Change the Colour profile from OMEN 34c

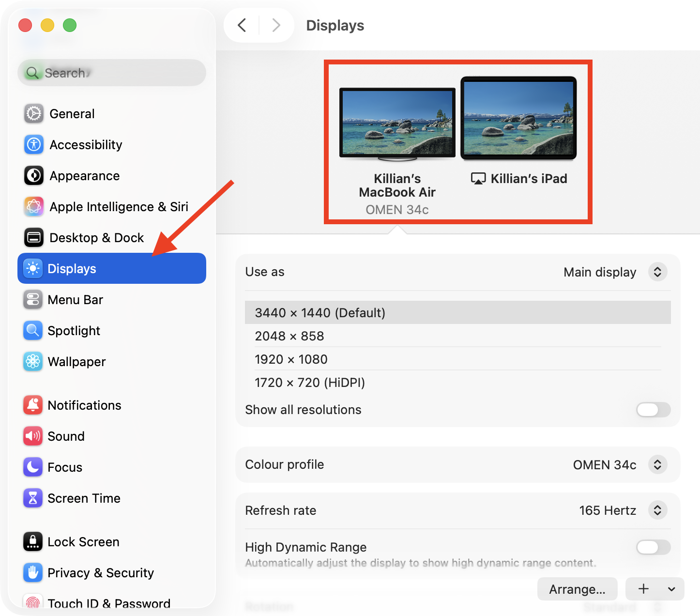tap(657, 464)
